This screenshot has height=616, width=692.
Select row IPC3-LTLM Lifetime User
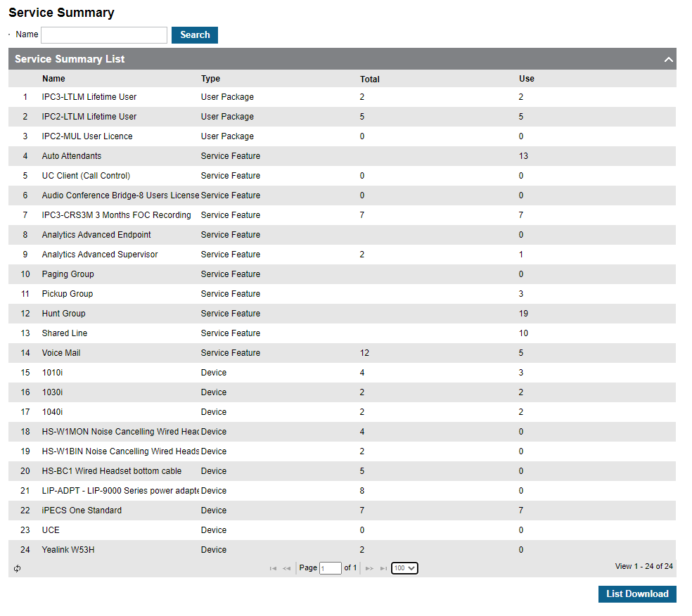click(x=342, y=97)
